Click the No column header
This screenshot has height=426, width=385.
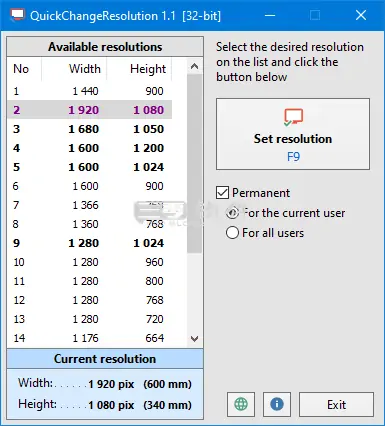pos(24,69)
